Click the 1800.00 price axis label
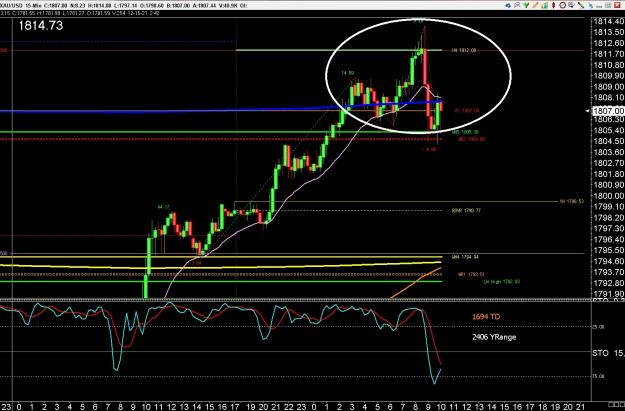The width and height of the screenshot is (625, 411). click(609, 196)
